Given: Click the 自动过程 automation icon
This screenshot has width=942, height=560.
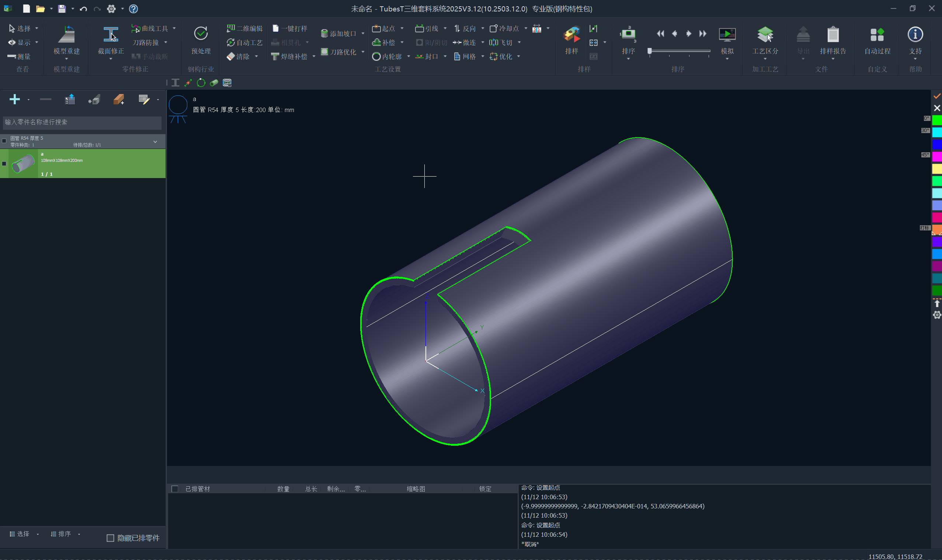Looking at the screenshot, I should [x=877, y=35].
